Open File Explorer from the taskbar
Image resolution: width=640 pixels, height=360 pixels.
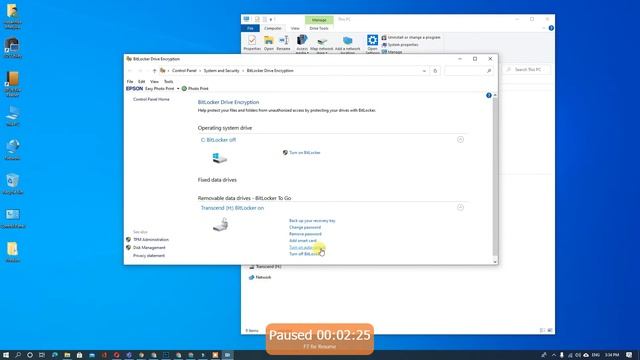point(67,355)
